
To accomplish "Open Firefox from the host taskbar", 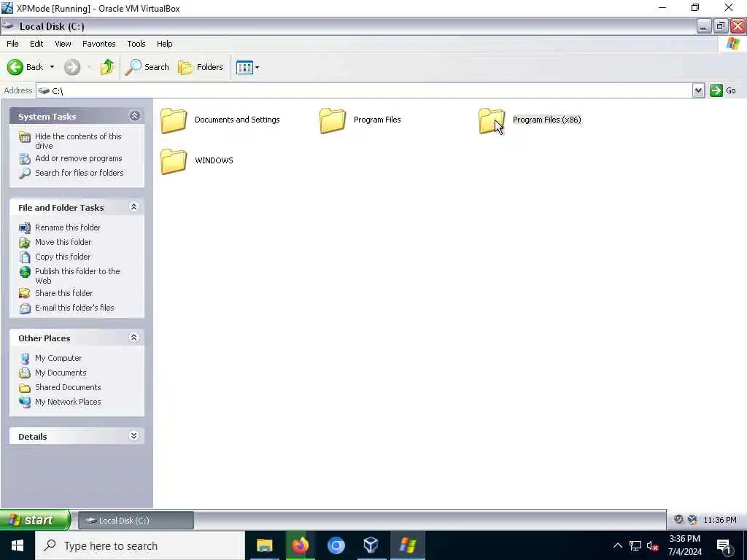I will coord(300,545).
